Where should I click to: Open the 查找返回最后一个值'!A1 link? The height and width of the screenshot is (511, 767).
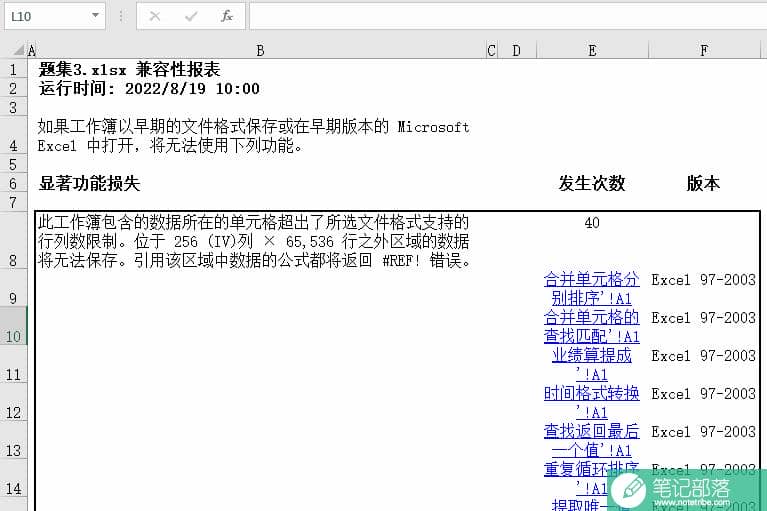591,441
